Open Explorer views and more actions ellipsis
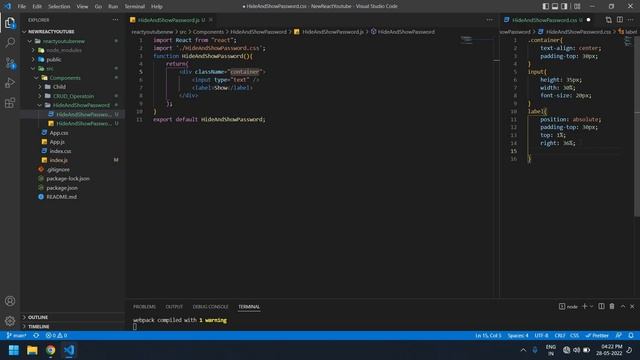This screenshot has width=640, height=360. [116, 20]
